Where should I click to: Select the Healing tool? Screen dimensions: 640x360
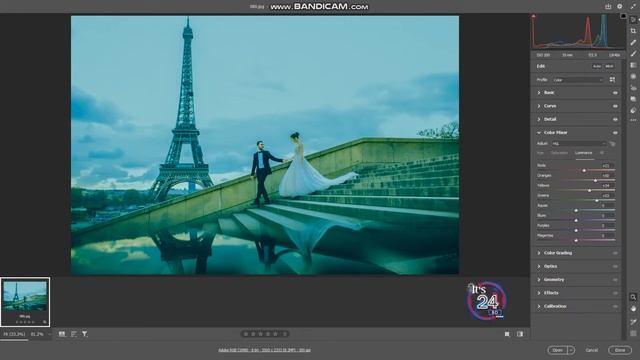(x=633, y=42)
